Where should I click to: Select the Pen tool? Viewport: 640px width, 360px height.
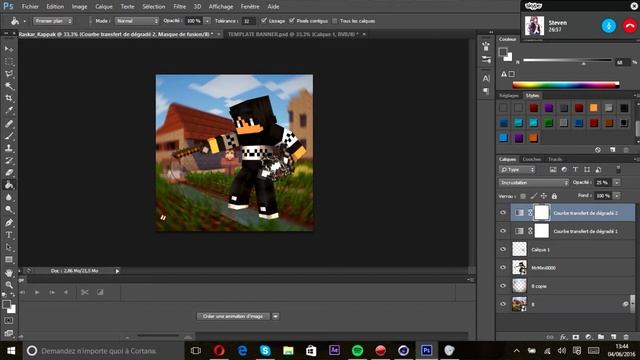pos(9,222)
